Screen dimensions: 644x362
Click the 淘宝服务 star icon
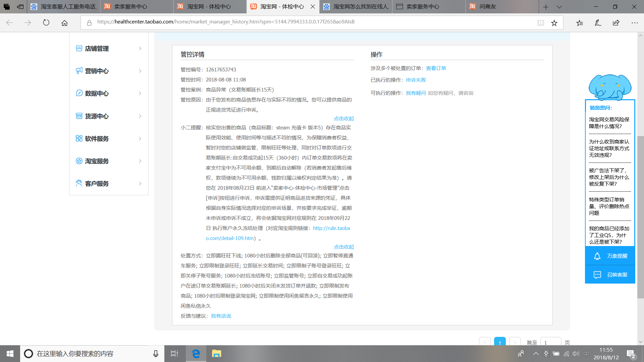pyautogui.click(x=79, y=161)
